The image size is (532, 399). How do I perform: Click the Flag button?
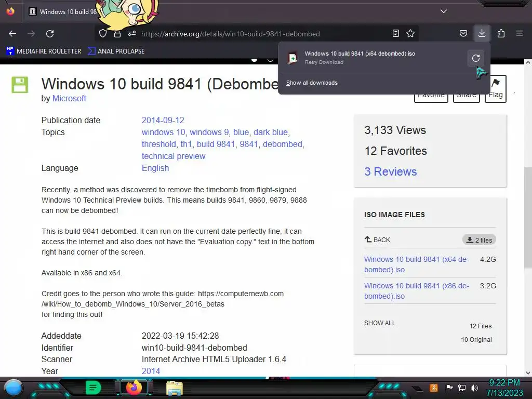[495, 88]
